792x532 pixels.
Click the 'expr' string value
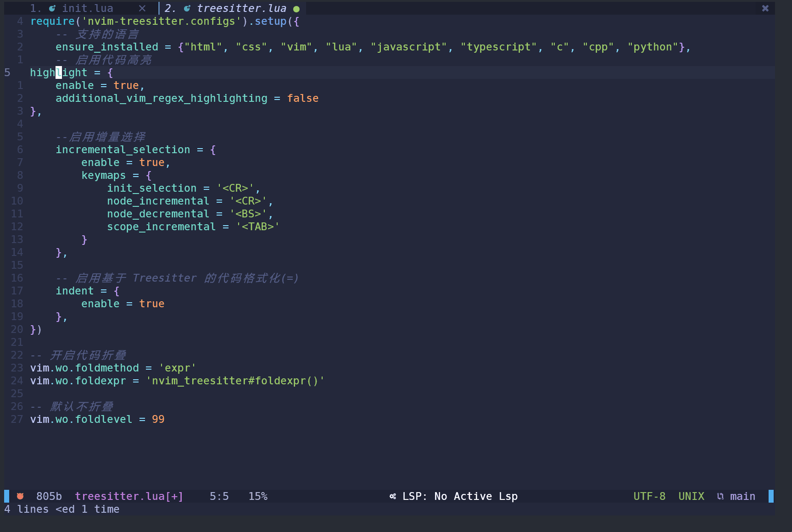pyautogui.click(x=178, y=368)
